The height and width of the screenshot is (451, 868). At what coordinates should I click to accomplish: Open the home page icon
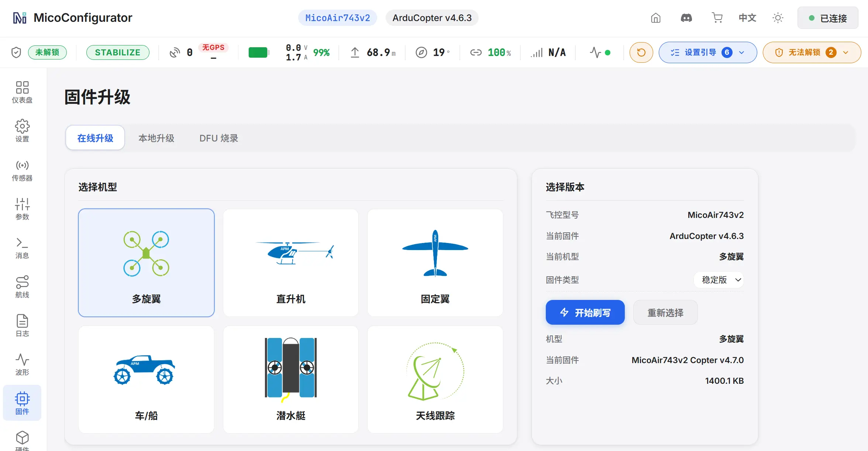click(655, 18)
